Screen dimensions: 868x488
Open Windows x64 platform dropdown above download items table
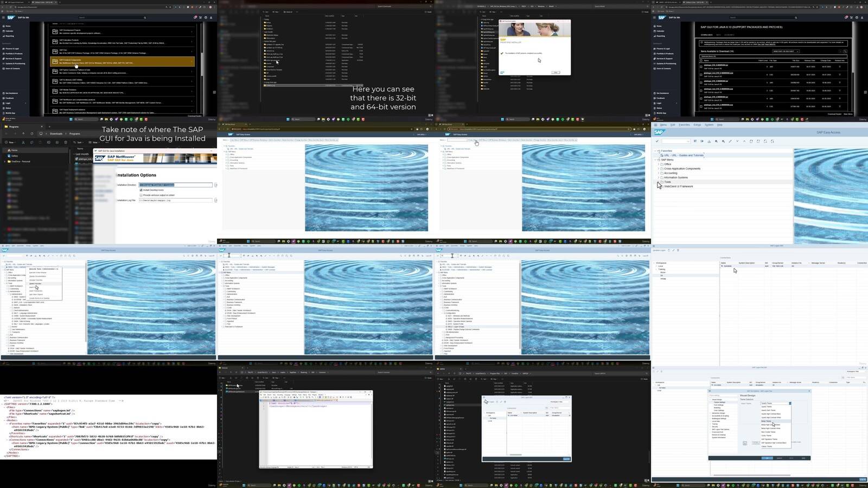pyautogui.click(x=786, y=52)
